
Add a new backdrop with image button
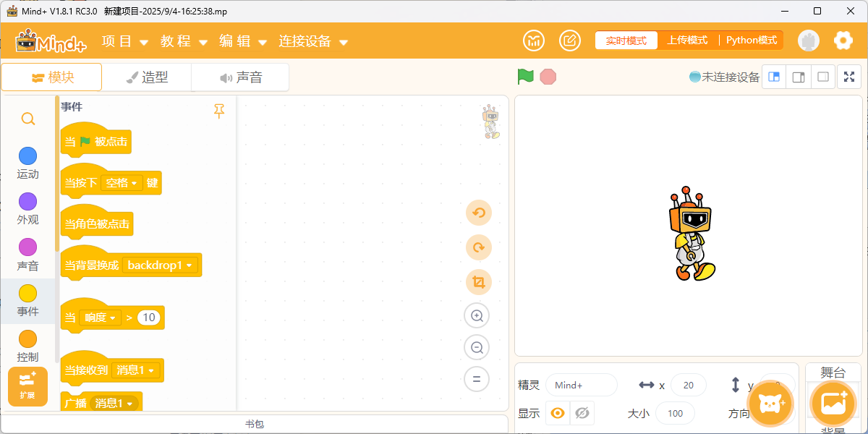click(834, 404)
